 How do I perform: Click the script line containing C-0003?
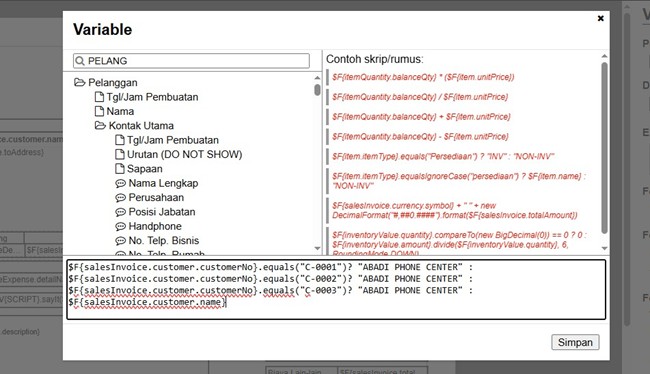(x=270, y=290)
